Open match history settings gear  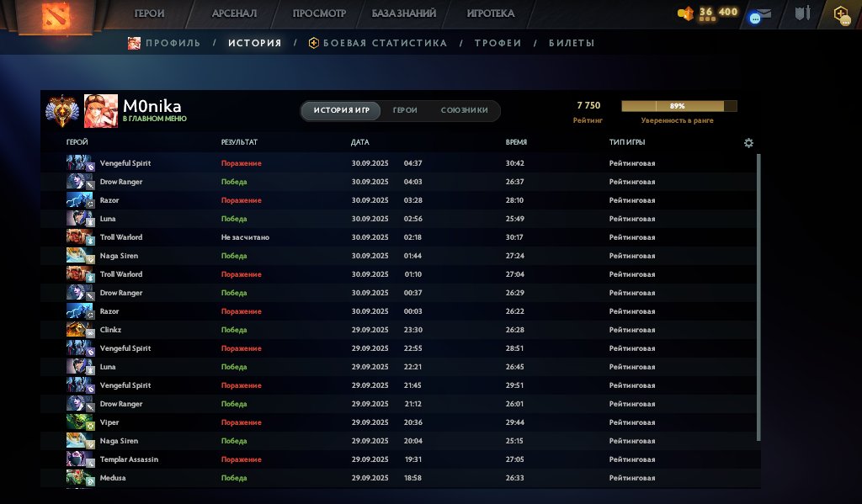tap(748, 143)
